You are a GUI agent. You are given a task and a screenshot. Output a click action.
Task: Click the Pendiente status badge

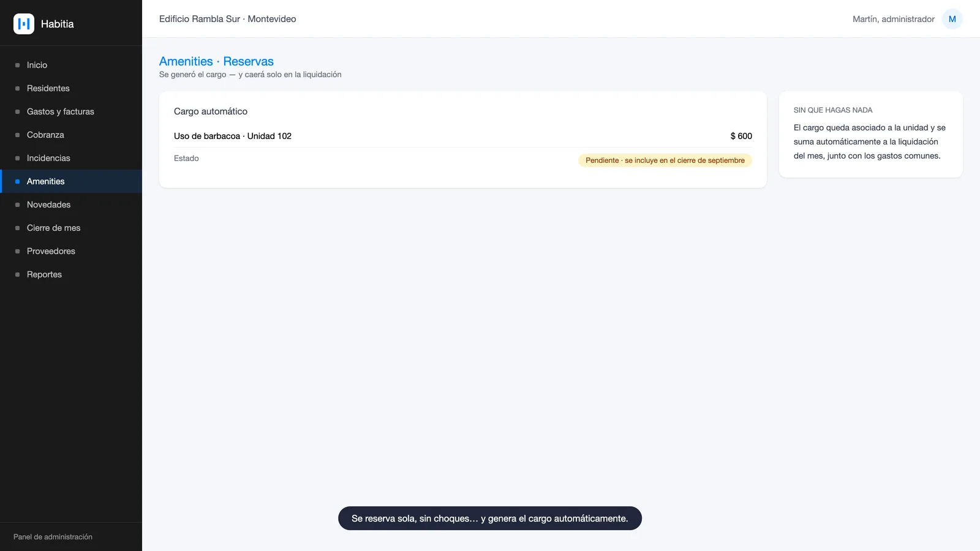click(x=665, y=160)
